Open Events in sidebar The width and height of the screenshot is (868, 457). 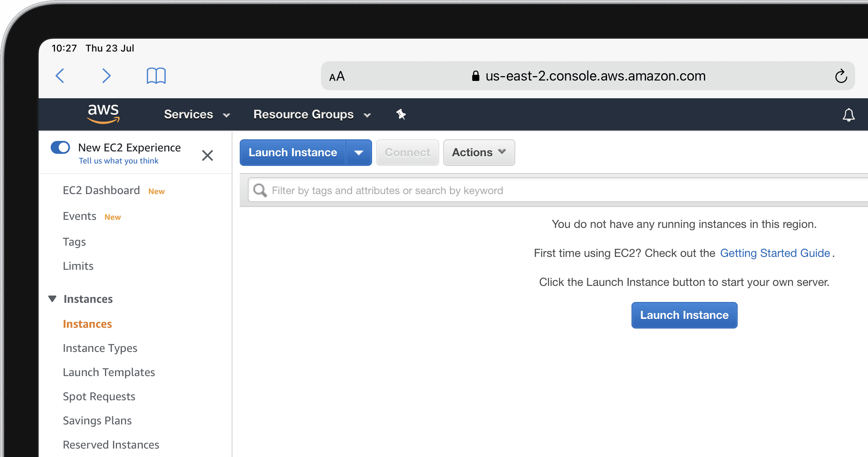click(x=80, y=216)
